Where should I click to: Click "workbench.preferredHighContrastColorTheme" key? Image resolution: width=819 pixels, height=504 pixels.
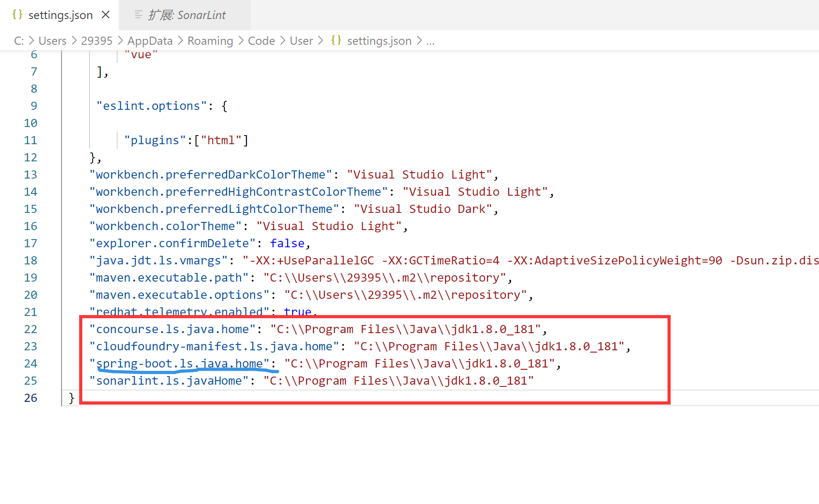(239, 192)
